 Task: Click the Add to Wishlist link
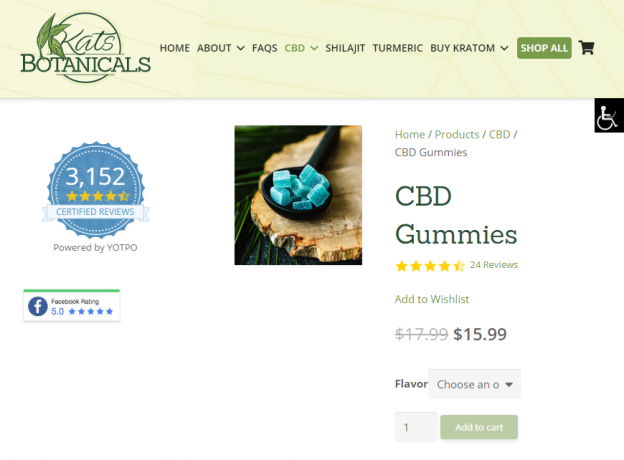(432, 299)
